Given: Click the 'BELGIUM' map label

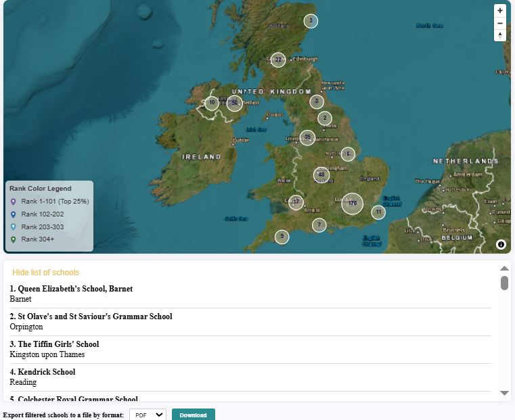Looking at the screenshot, I should (457, 237).
